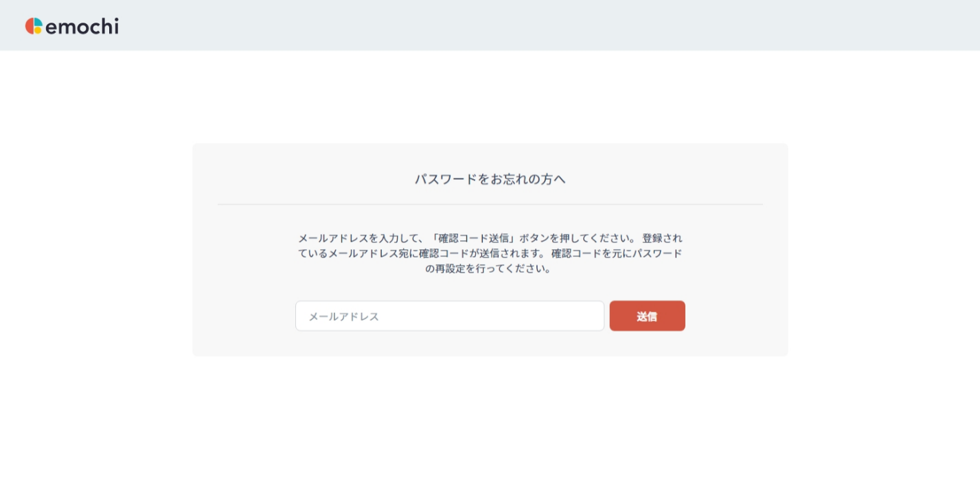980x497 pixels.
Task: Click the emochi logo in header
Action: pyautogui.click(x=71, y=26)
